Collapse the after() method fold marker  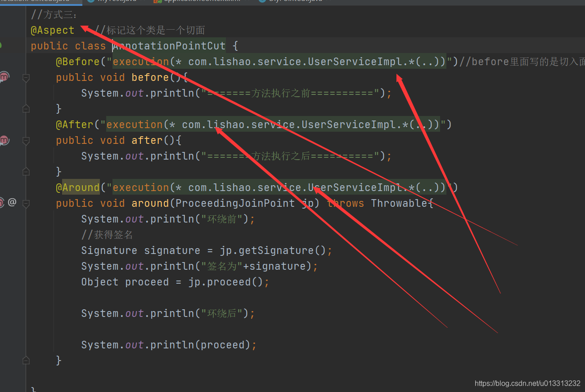click(26, 141)
